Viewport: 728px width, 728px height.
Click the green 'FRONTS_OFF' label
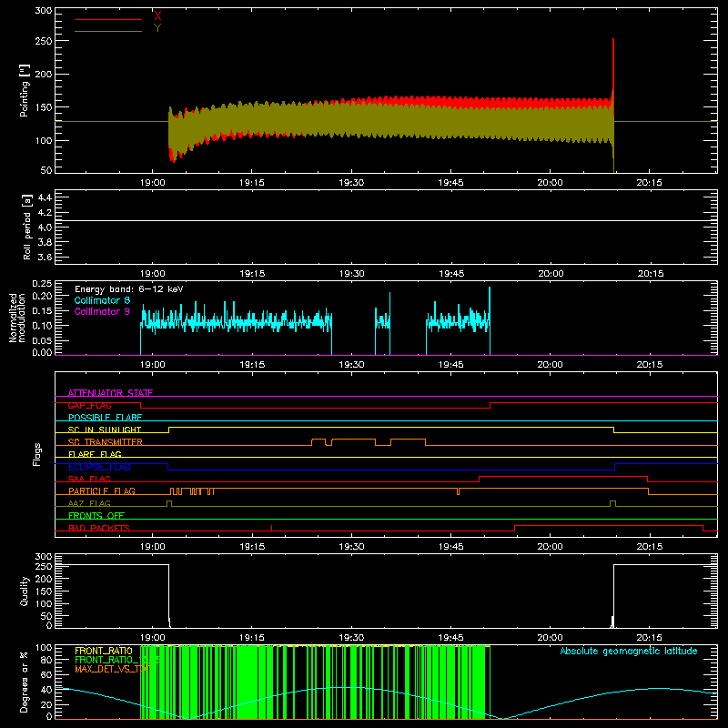point(96,516)
